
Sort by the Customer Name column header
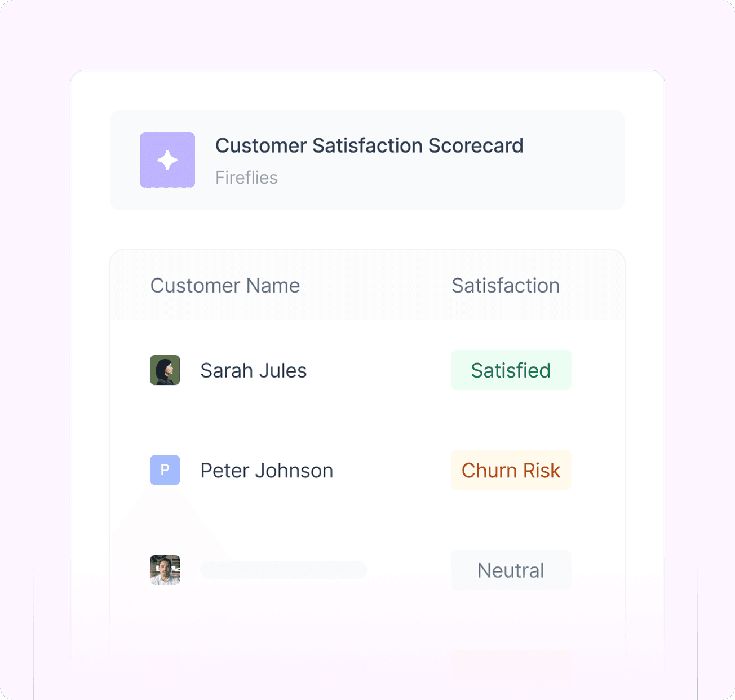click(x=225, y=286)
